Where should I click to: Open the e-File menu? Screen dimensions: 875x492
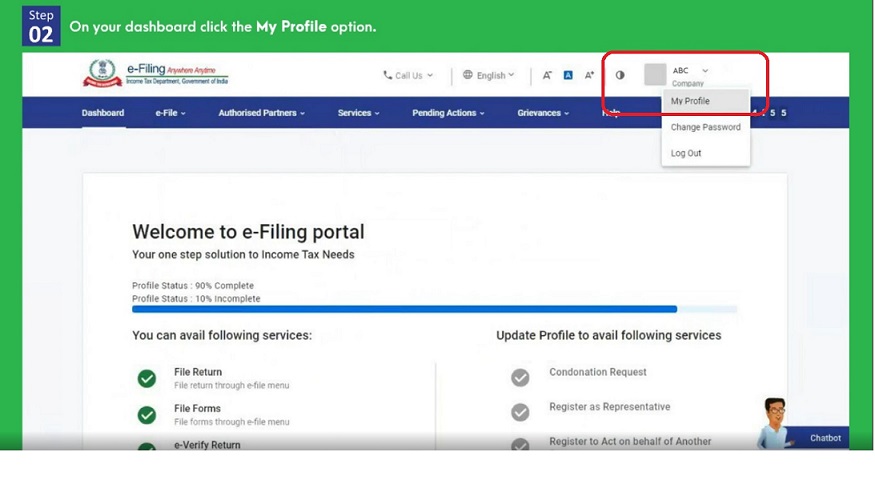tap(170, 113)
